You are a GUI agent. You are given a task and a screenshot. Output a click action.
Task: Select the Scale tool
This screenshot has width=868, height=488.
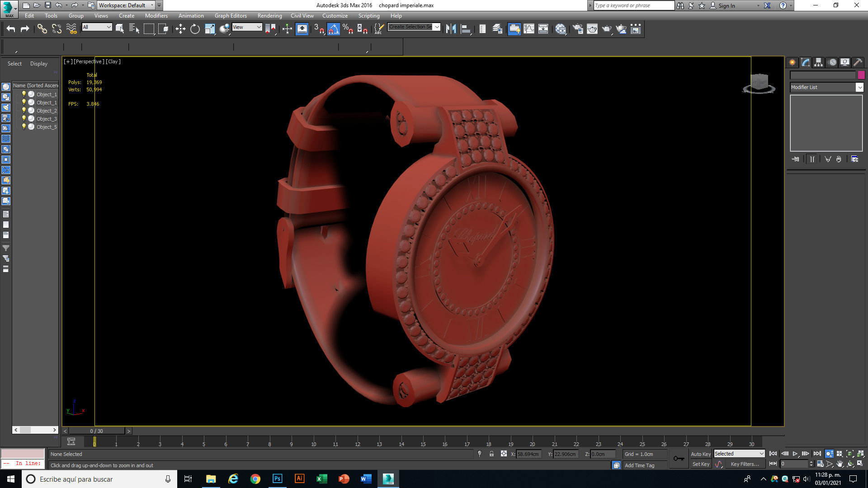[x=210, y=29]
